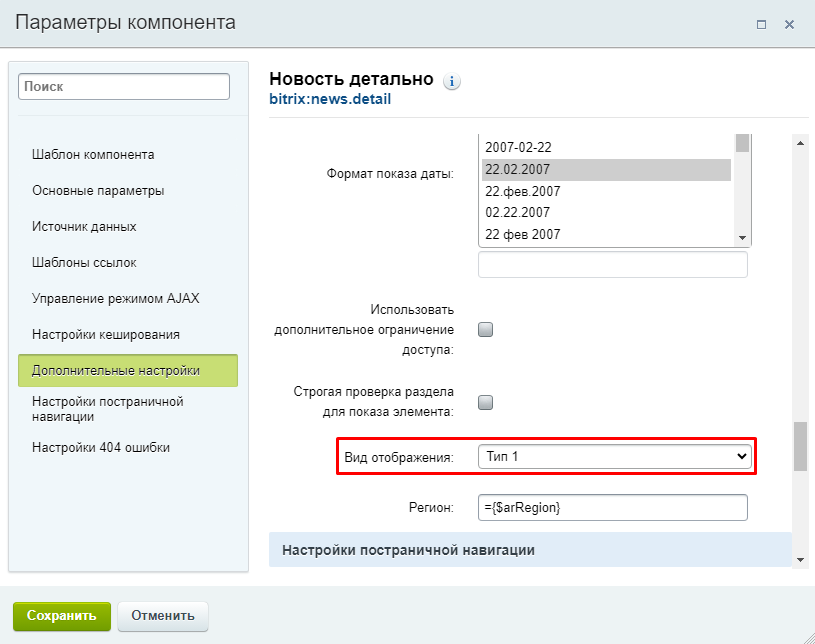
Task: Click the bitrix:news.detail link
Action: pyautogui.click(x=330, y=99)
